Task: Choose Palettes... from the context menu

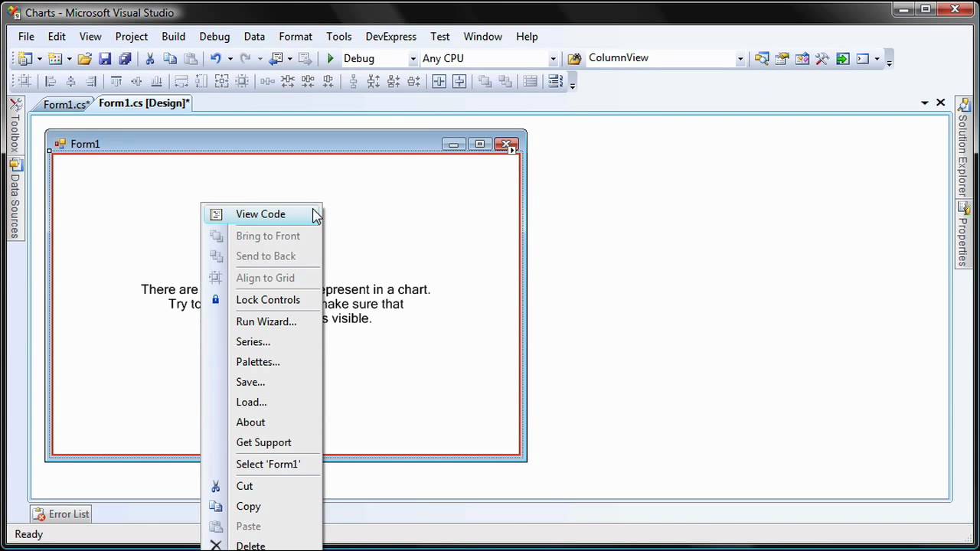Action: (x=262, y=362)
